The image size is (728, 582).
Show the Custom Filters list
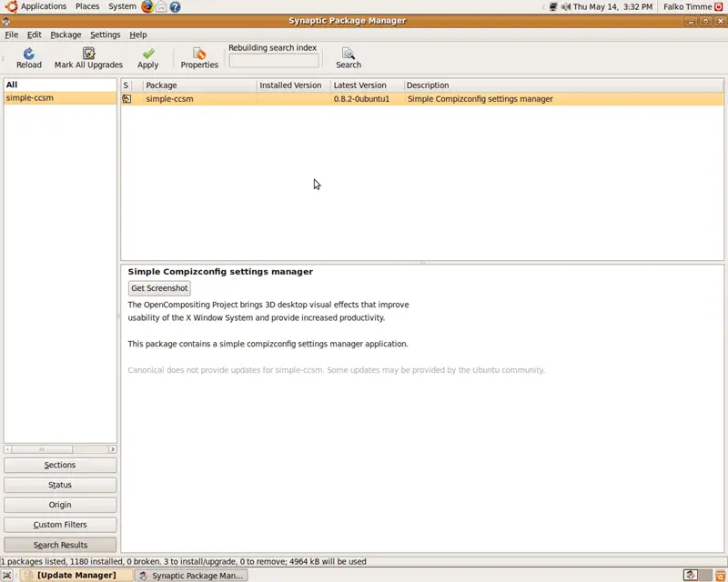coord(60,525)
